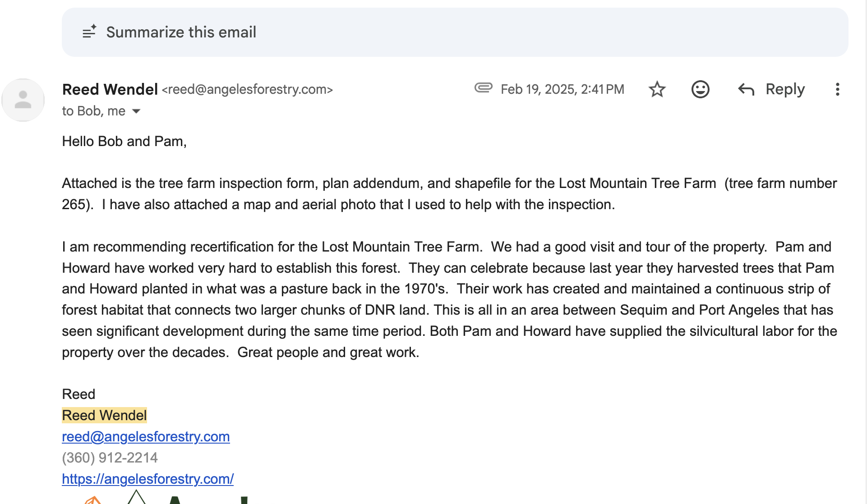Click sender name Reed Wendel in header
867x504 pixels.
coord(110,89)
